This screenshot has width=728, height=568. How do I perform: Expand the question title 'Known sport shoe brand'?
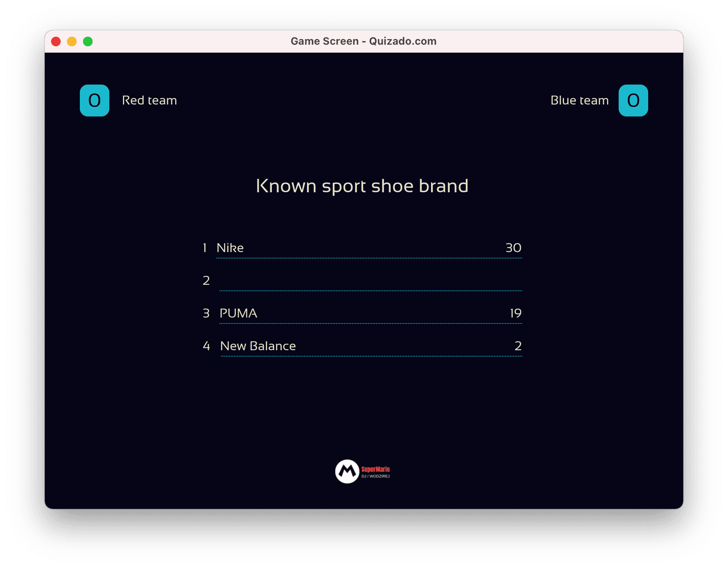(x=362, y=185)
